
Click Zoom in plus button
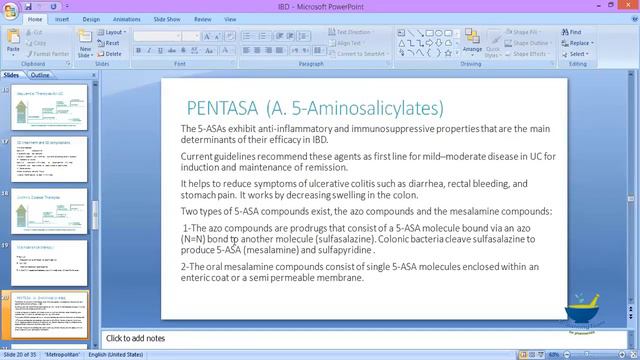click(x=622, y=355)
